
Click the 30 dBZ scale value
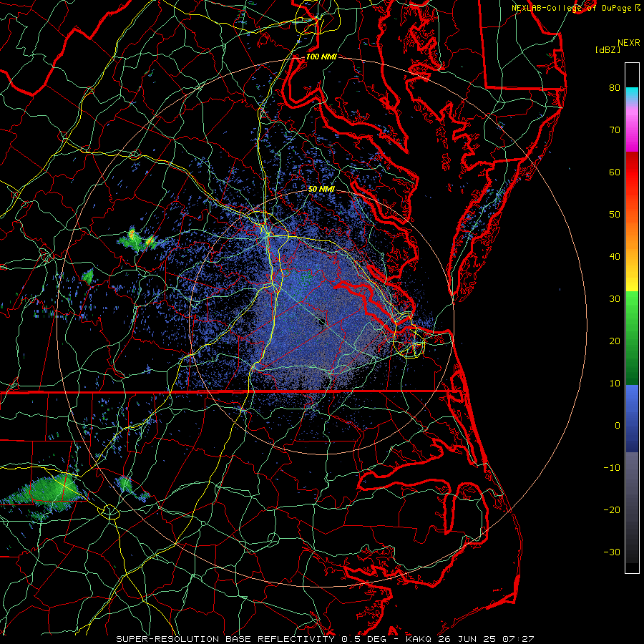[615, 298]
